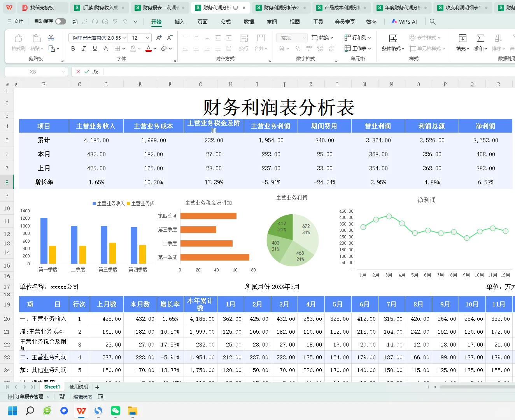Toggle the 自动保存 auto-save switch
Image resolution: width=515 pixels, height=420 pixels.
pos(61,21)
